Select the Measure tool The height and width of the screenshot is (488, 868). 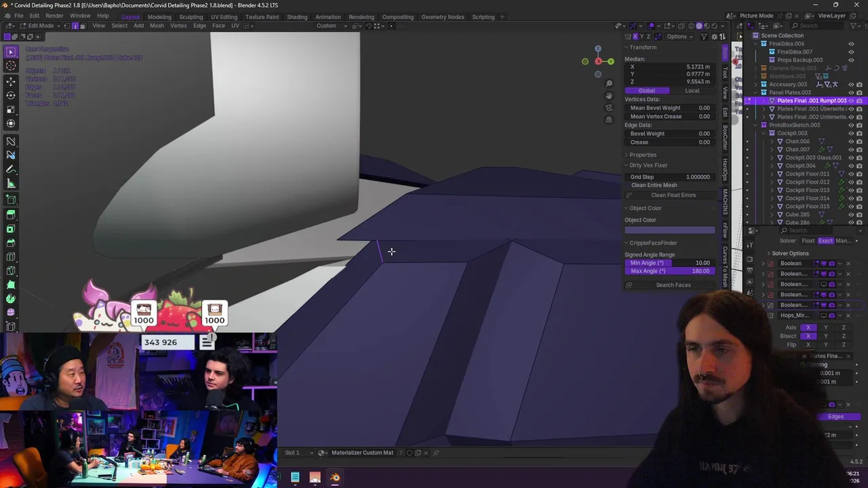click(x=11, y=183)
